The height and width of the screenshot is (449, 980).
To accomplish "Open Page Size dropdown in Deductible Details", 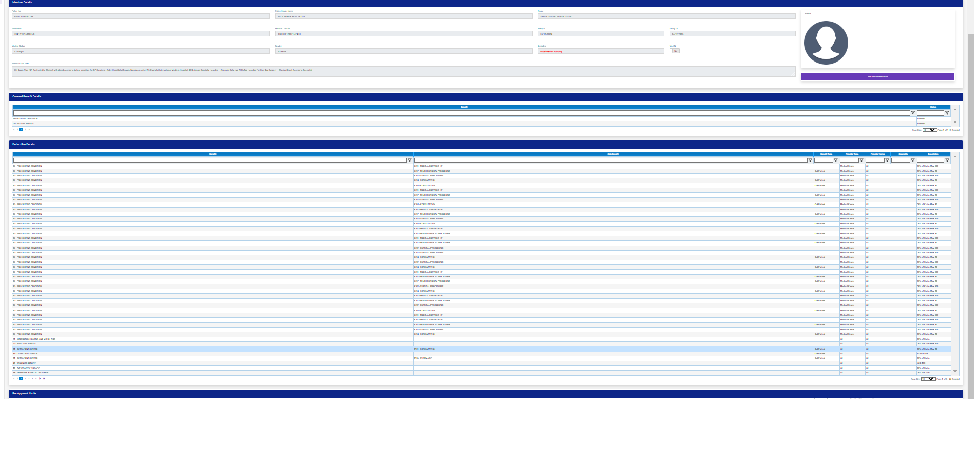I will coord(928,379).
